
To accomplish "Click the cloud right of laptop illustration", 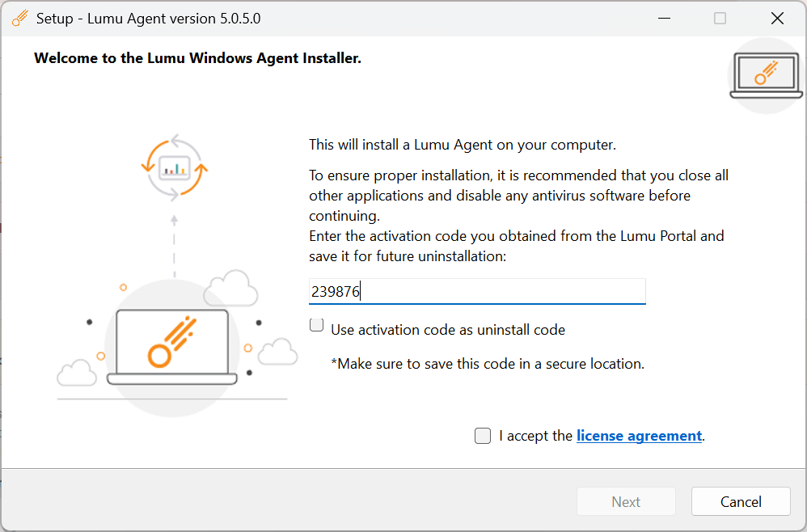I will point(277,352).
